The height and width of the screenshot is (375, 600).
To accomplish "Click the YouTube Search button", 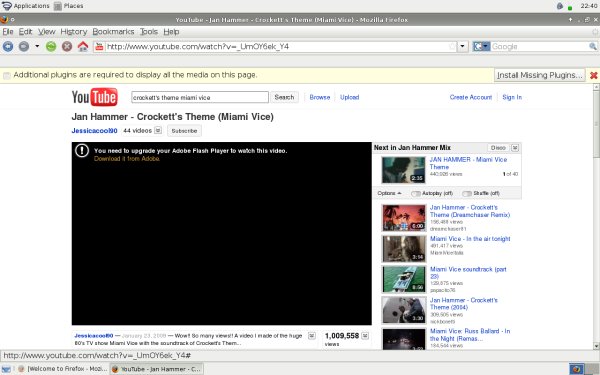I will tap(284, 97).
